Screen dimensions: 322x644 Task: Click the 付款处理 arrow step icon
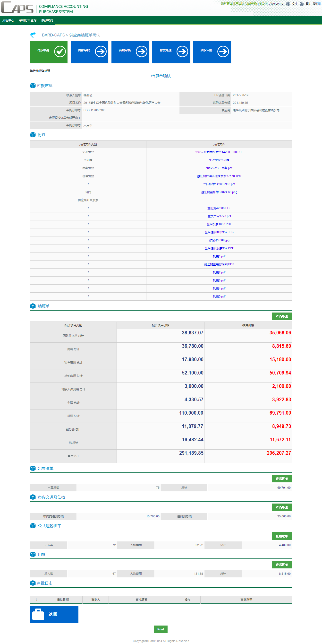point(182,52)
